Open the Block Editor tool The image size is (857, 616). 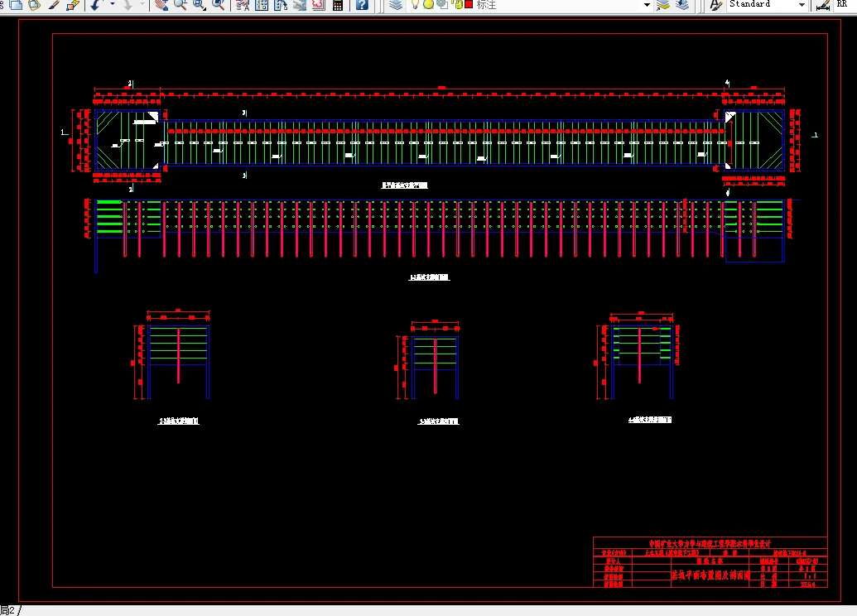click(x=73, y=5)
